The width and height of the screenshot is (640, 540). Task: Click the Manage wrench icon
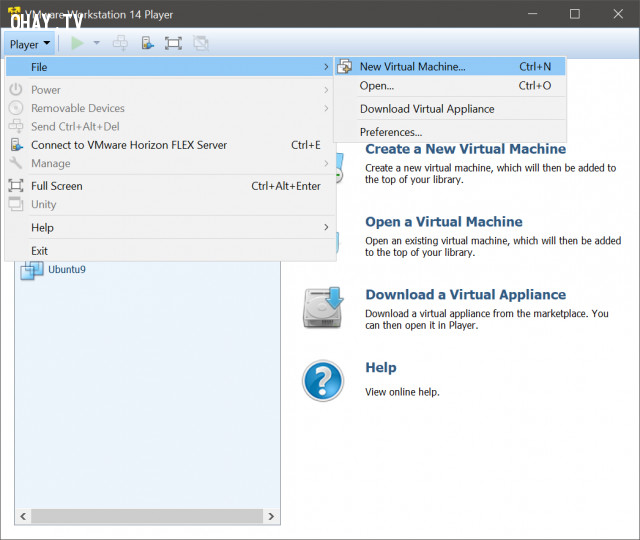point(16,163)
